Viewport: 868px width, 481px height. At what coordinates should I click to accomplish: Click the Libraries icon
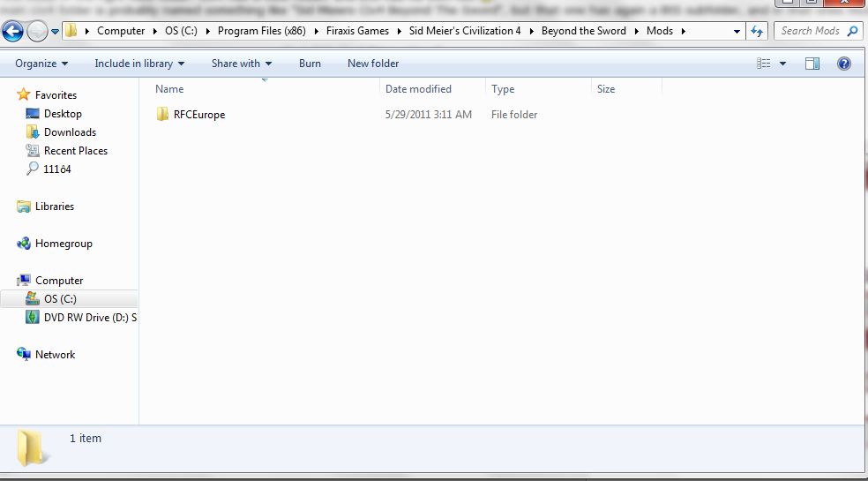pos(23,207)
